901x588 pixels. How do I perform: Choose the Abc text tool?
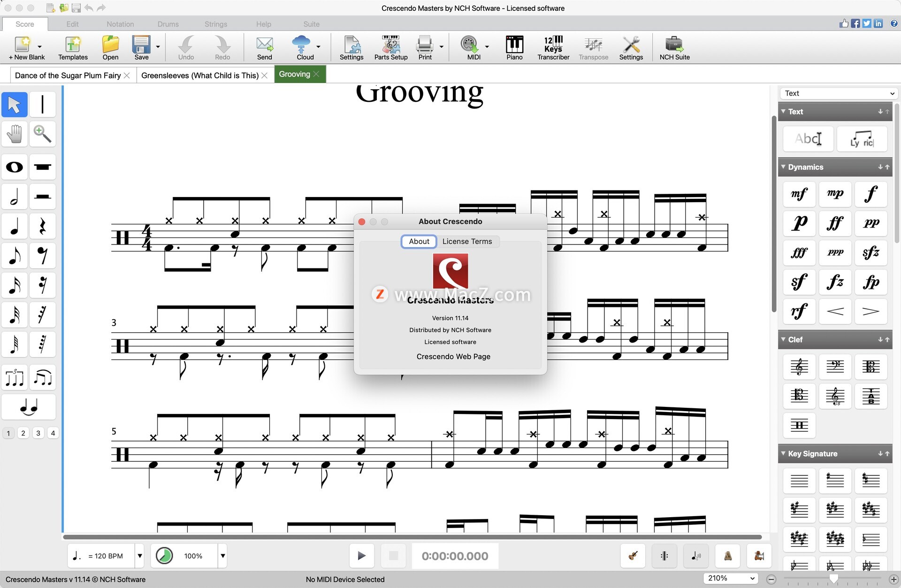[x=808, y=139]
